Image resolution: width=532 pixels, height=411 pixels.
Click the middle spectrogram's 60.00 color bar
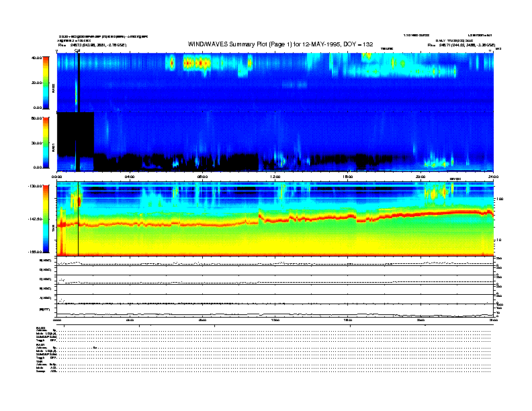click(46, 143)
